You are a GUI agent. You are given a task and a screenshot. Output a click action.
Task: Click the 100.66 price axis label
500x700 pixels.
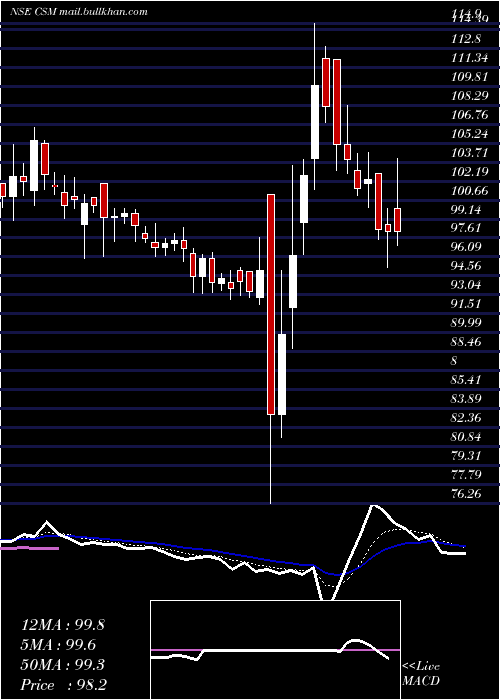click(x=469, y=191)
